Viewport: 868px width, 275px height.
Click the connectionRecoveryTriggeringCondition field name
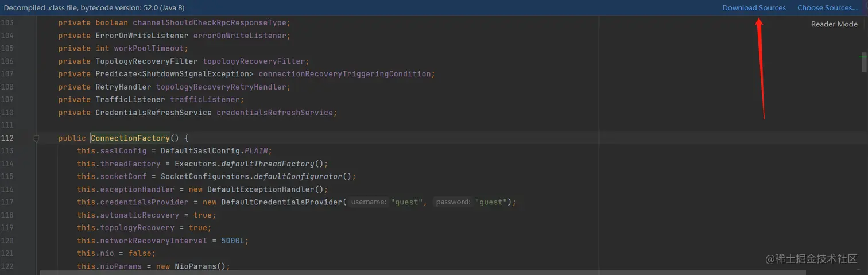[x=344, y=74]
